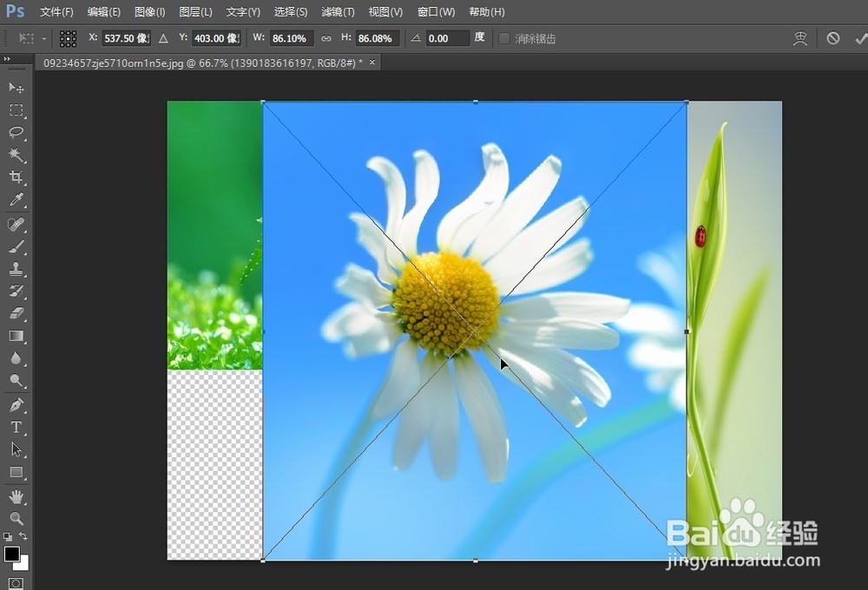Open the 帮助(H) menu

point(487,11)
